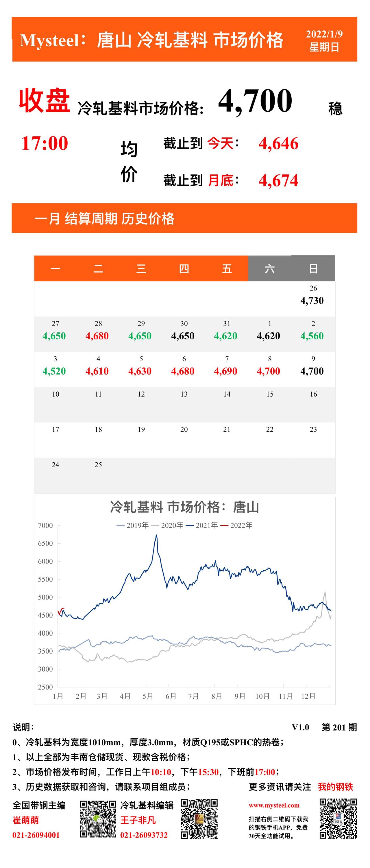Select the price 4,560 on day 2
The width and height of the screenshot is (370, 868).
click(312, 336)
